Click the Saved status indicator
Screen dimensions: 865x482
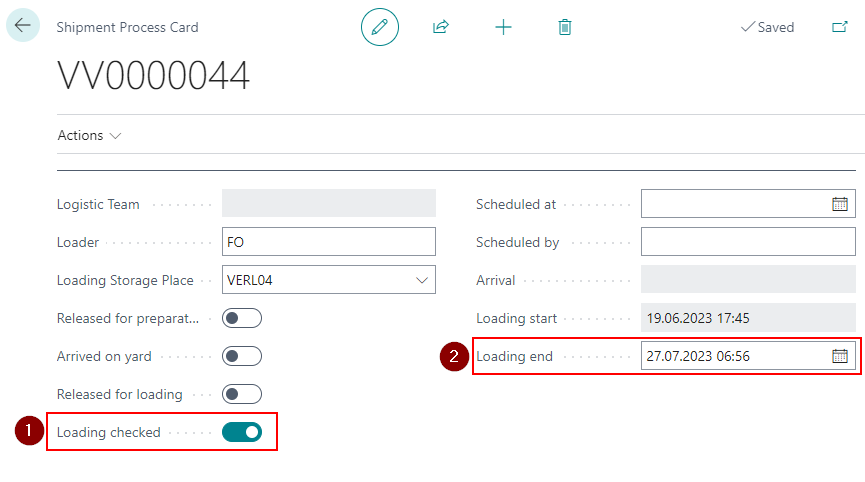767,27
